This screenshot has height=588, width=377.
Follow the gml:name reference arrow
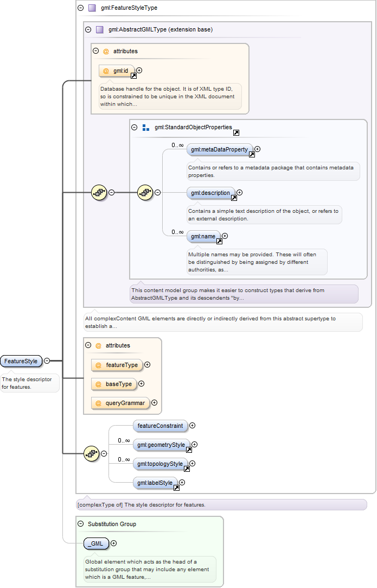point(219,242)
